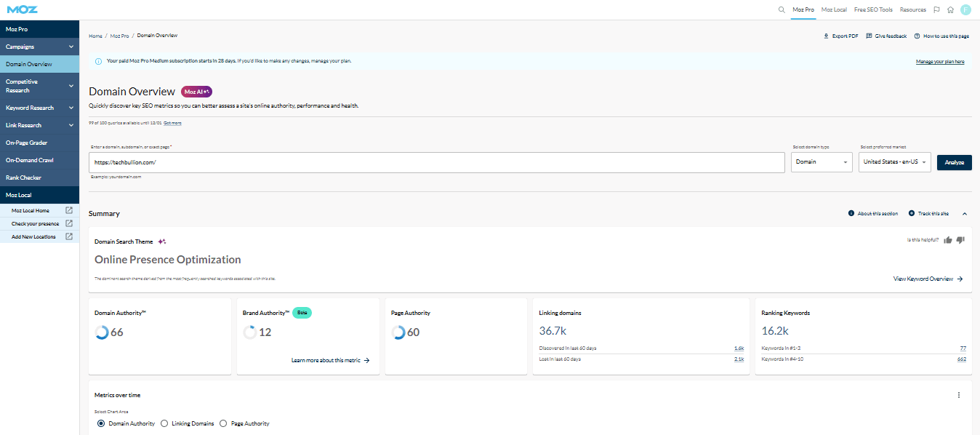Click the Ranking Keywords 16.2k value
980x435 pixels.
(x=775, y=330)
